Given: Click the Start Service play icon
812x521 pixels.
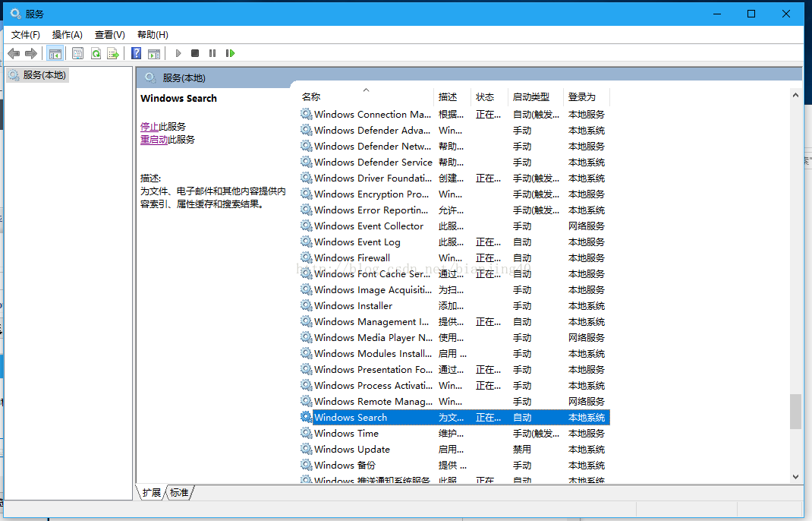Looking at the screenshot, I should coord(178,53).
